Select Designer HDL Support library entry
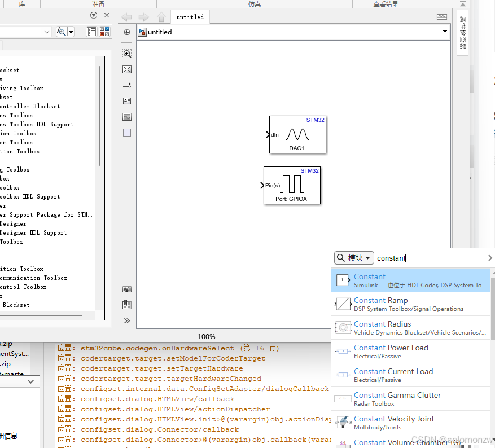 (33, 232)
